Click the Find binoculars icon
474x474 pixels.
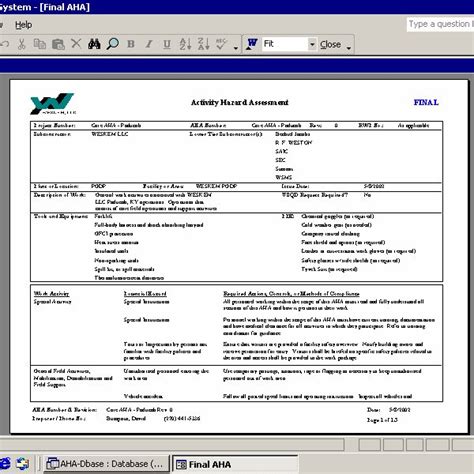click(x=94, y=44)
